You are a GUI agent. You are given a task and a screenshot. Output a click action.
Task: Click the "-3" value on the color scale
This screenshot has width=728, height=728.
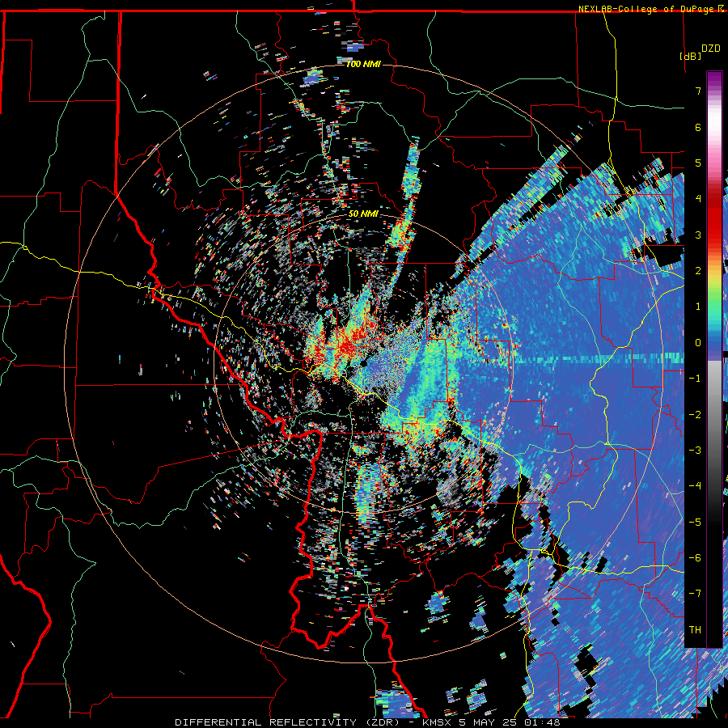[x=695, y=450]
